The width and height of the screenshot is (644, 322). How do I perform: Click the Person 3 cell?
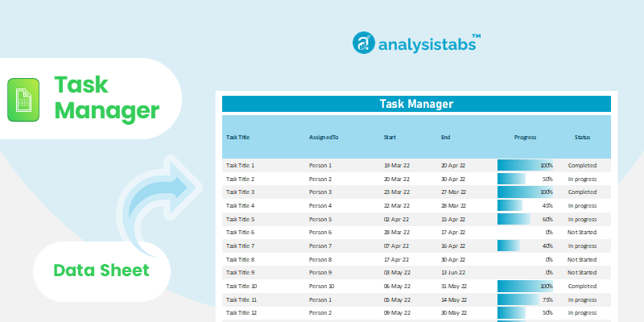click(320, 192)
